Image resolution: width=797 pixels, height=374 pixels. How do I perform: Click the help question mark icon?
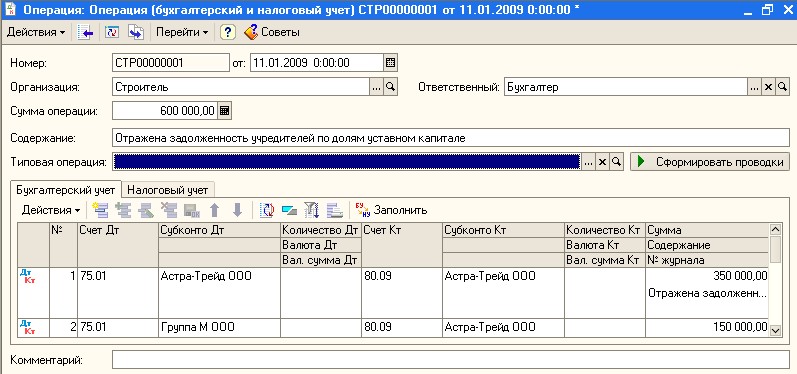coord(227,33)
